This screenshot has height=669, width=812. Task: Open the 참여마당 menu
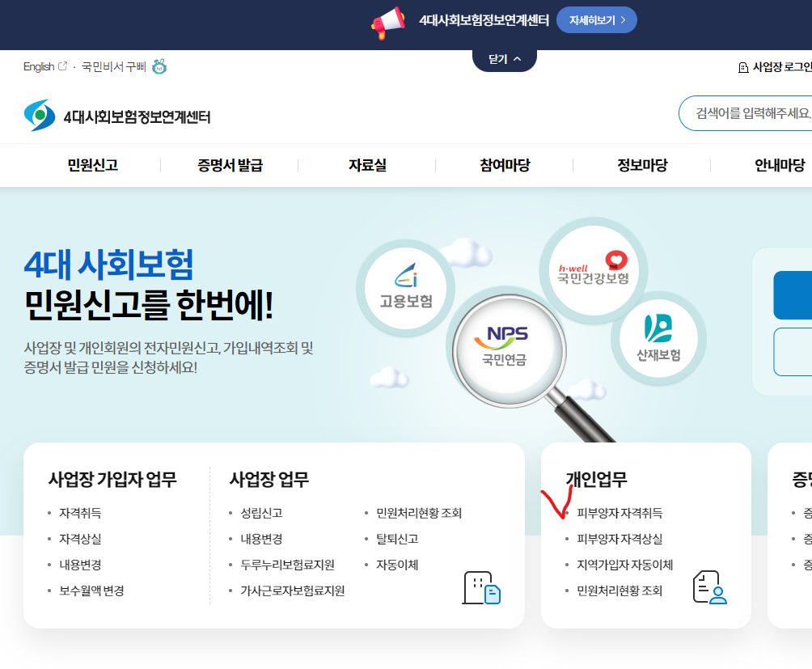tap(505, 165)
